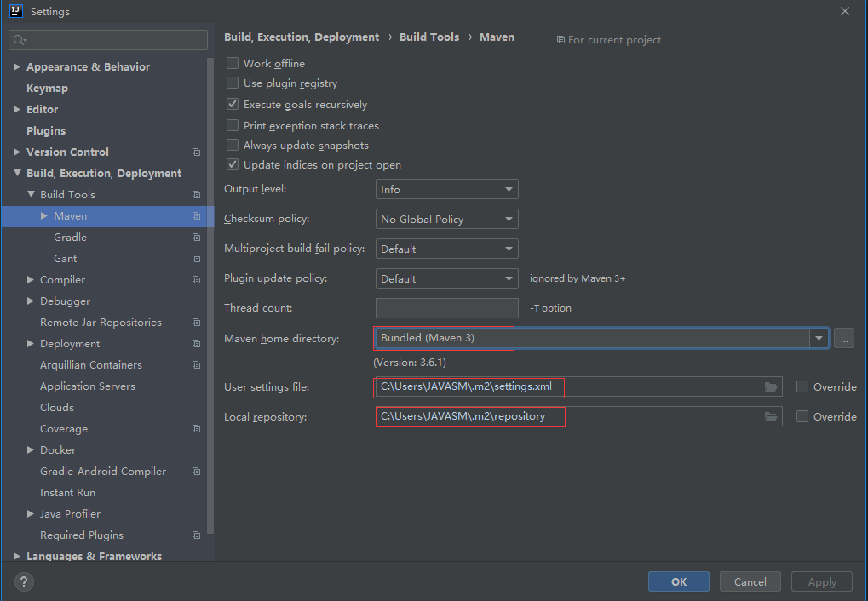Expand the Editor tree node
This screenshot has width=868, height=601.
point(16,110)
